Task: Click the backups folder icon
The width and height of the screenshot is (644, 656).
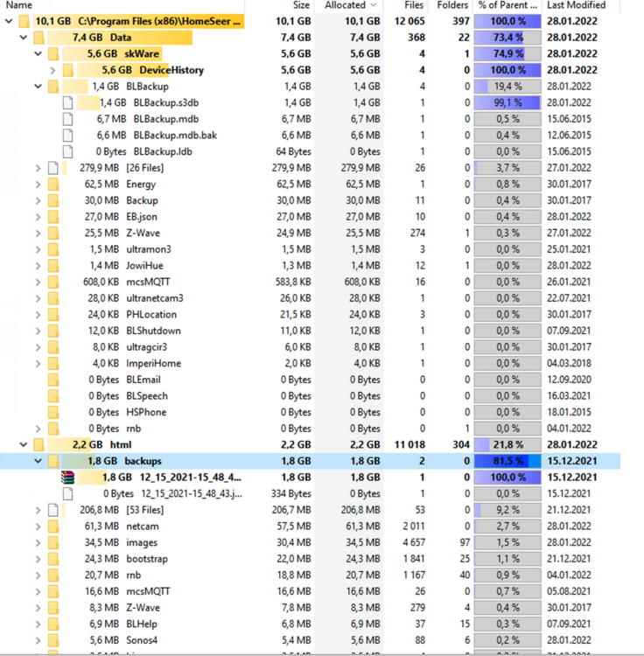Action: 53,461
